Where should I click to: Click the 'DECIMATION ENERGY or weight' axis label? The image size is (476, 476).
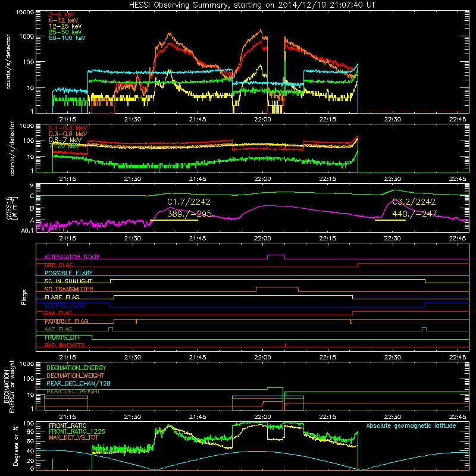coord(9,386)
